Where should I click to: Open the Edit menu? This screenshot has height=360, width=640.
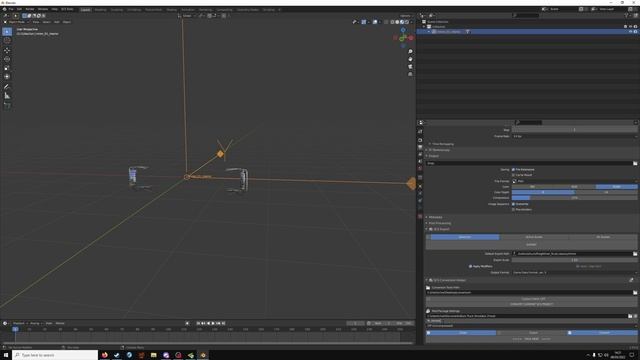(x=19, y=9)
